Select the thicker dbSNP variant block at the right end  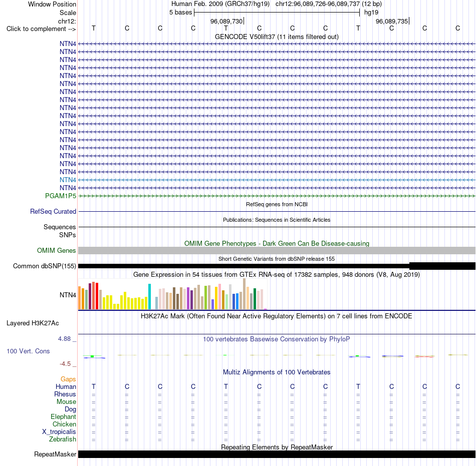coord(442,266)
